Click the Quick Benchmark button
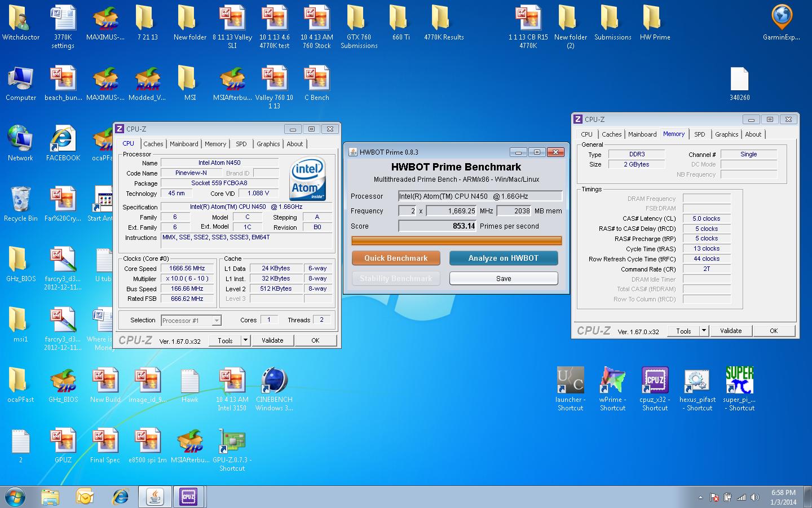This screenshot has height=508, width=812. coord(396,258)
